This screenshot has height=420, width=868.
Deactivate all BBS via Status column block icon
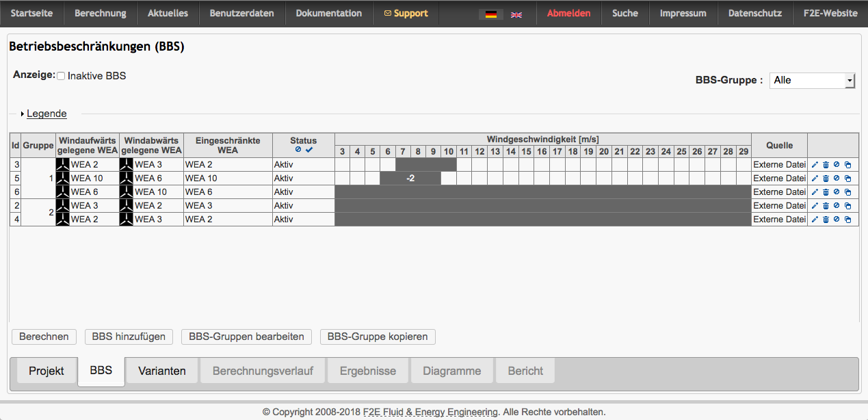[298, 149]
